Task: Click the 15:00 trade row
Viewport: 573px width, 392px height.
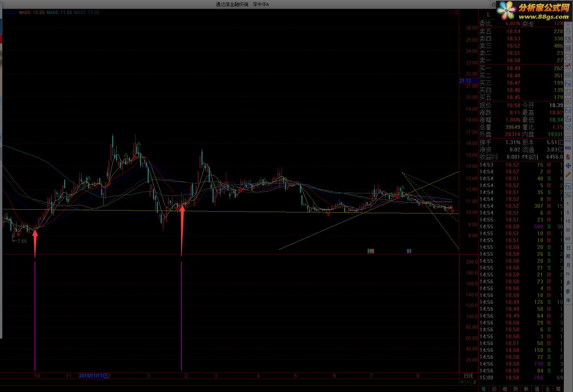Action: [521, 378]
